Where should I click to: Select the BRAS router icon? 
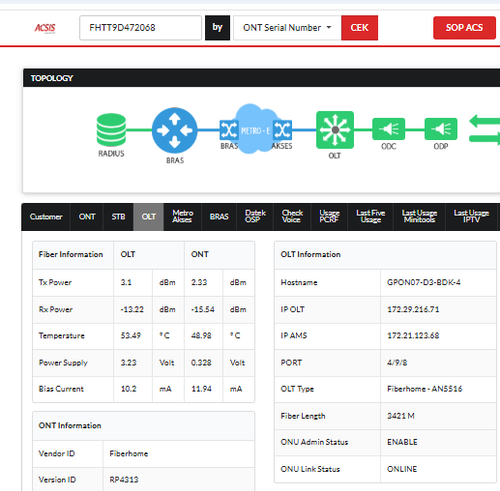coord(174,130)
